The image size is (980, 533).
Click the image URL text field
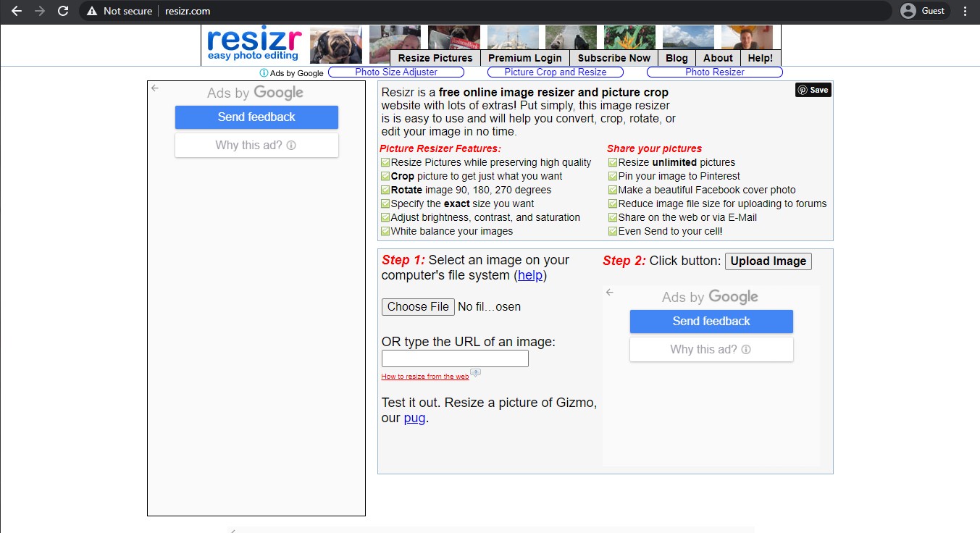pyautogui.click(x=455, y=358)
